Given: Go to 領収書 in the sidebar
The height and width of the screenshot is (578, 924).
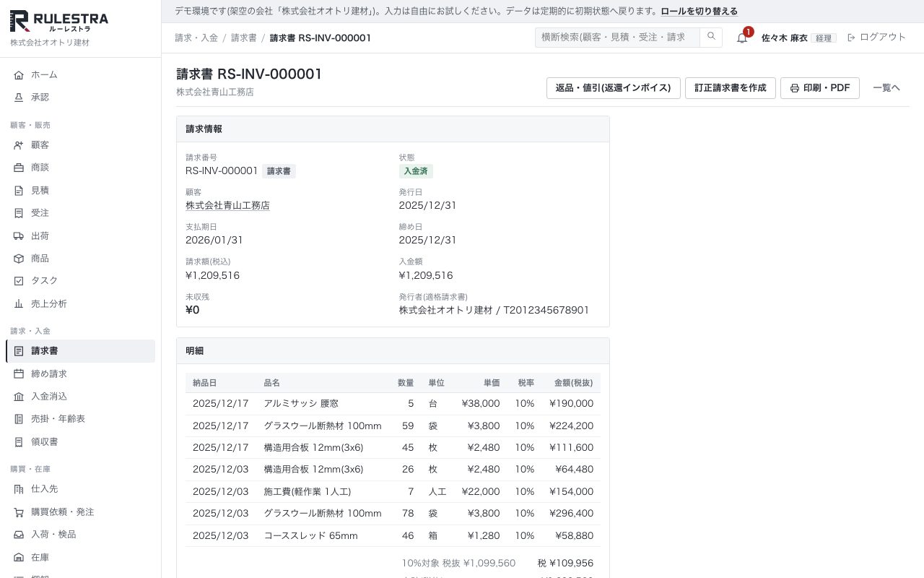Looking at the screenshot, I should 80,442.
